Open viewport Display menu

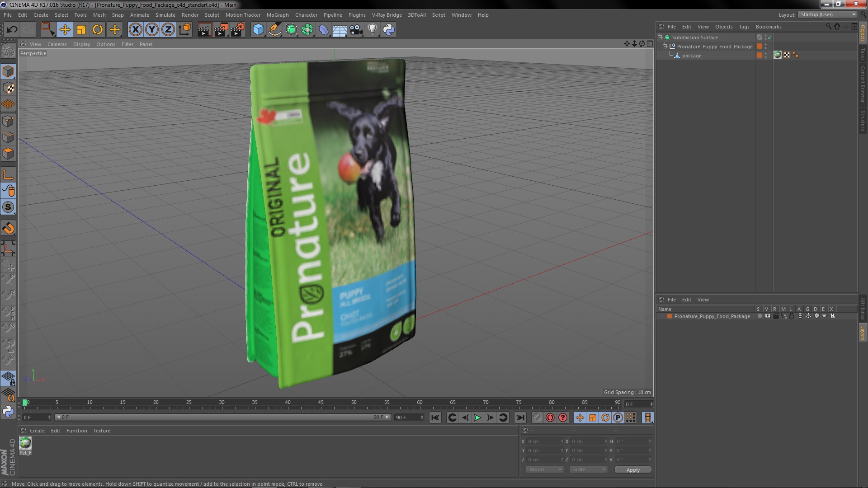pyautogui.click(x=81, y=44)
